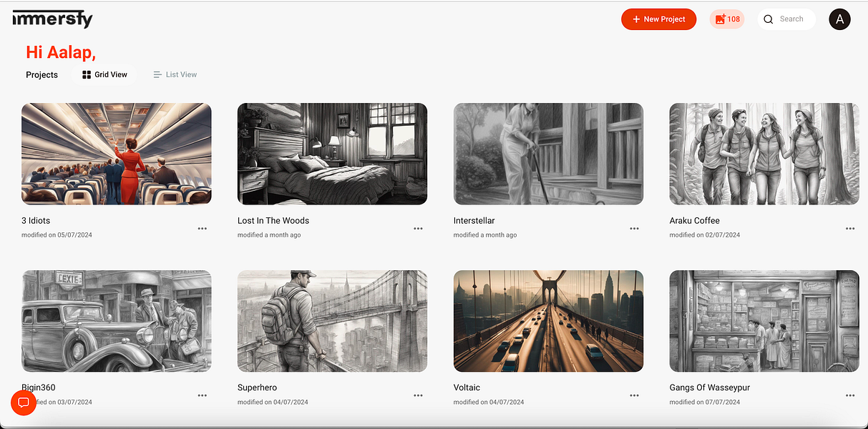Click the magnifier search icon
Image resolution: width=868 pixels, height=429 pixels.
769,19
